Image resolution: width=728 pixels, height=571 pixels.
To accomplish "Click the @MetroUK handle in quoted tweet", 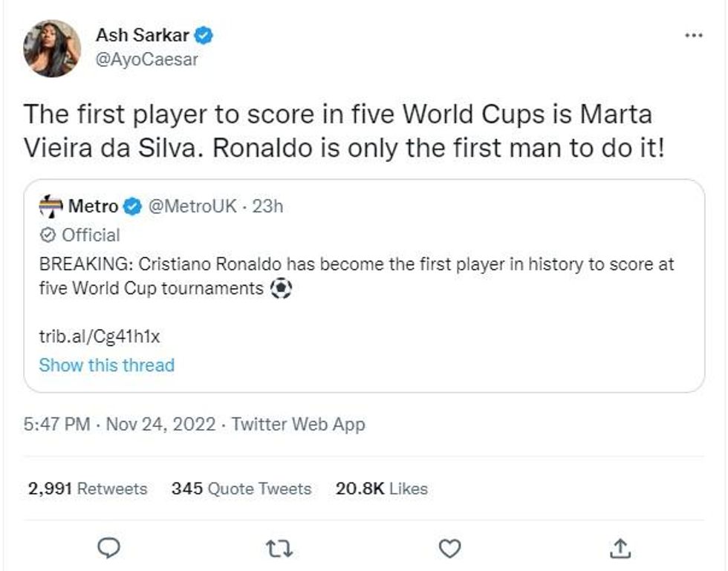I will pos(193,206).
